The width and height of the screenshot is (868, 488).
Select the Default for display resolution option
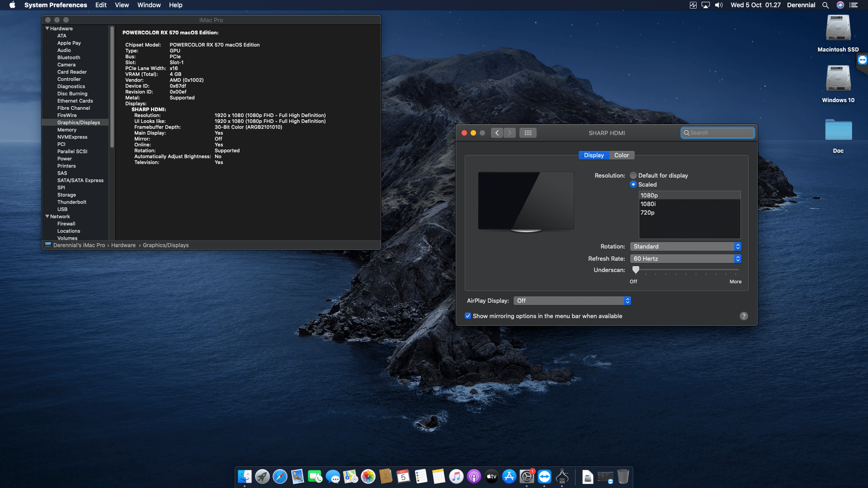tap(633, 175)
